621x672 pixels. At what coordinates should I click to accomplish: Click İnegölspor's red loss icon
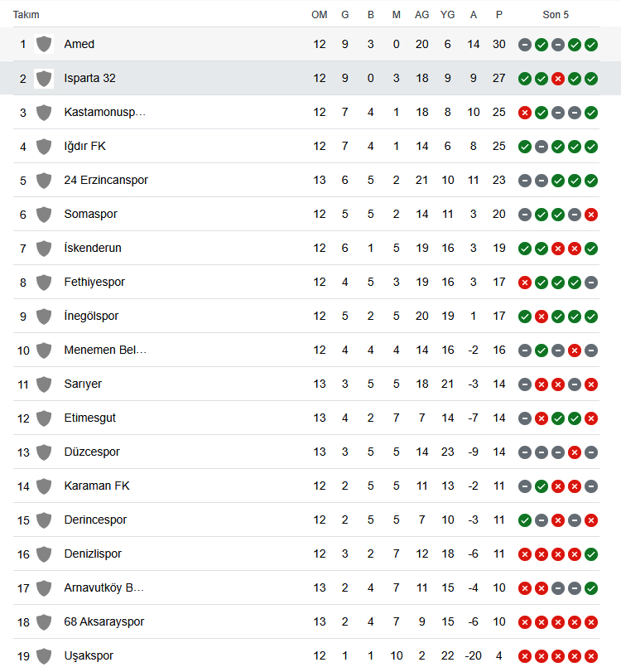coord(542,317)
